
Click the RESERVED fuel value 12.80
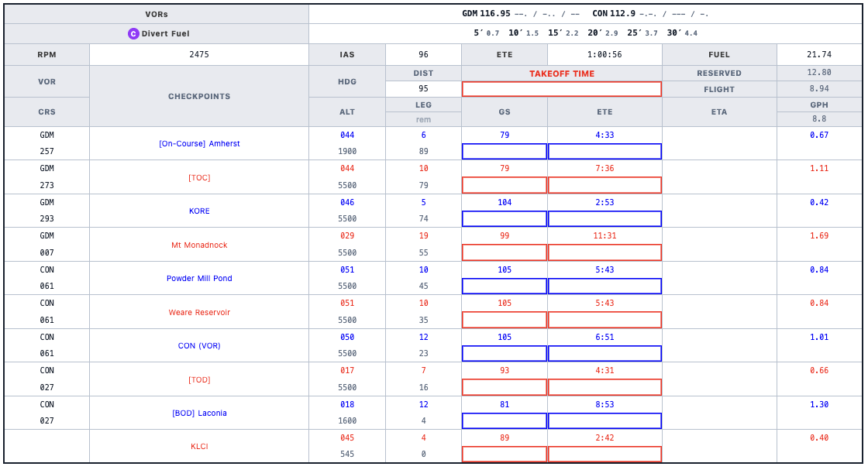[819, 73]
